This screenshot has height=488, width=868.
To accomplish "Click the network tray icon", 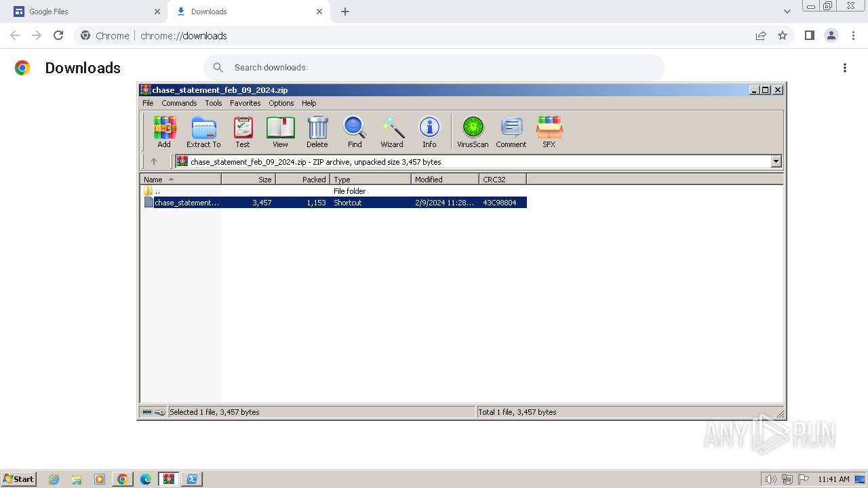I will point(787,479).
